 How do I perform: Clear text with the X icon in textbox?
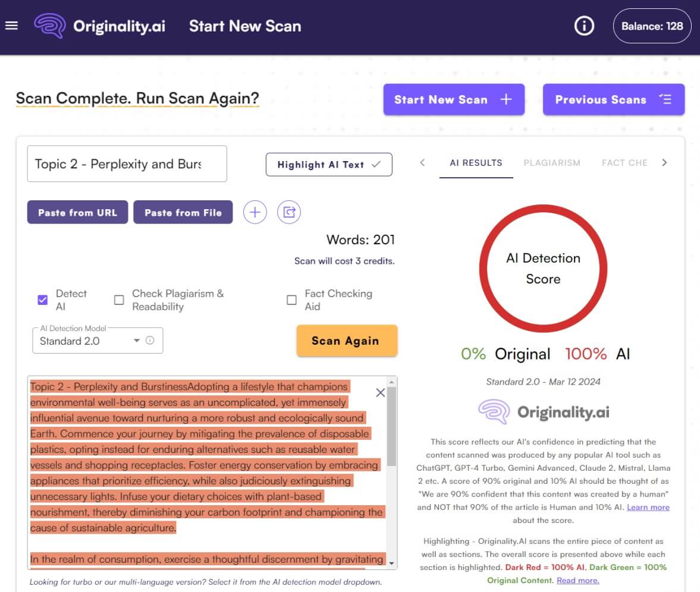coord(381,393)
